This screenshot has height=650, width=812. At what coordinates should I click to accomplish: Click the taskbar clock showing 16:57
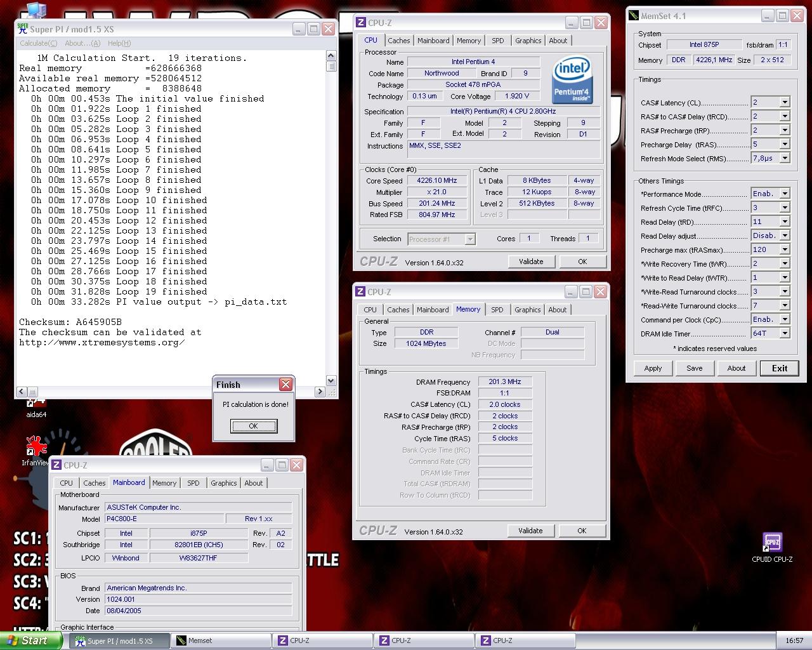click(x=794, y=640)
